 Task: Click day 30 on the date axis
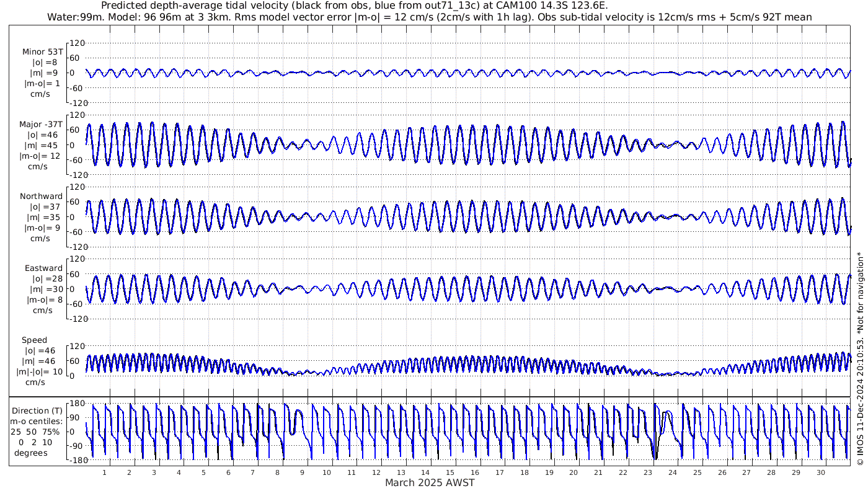point(821,472)
